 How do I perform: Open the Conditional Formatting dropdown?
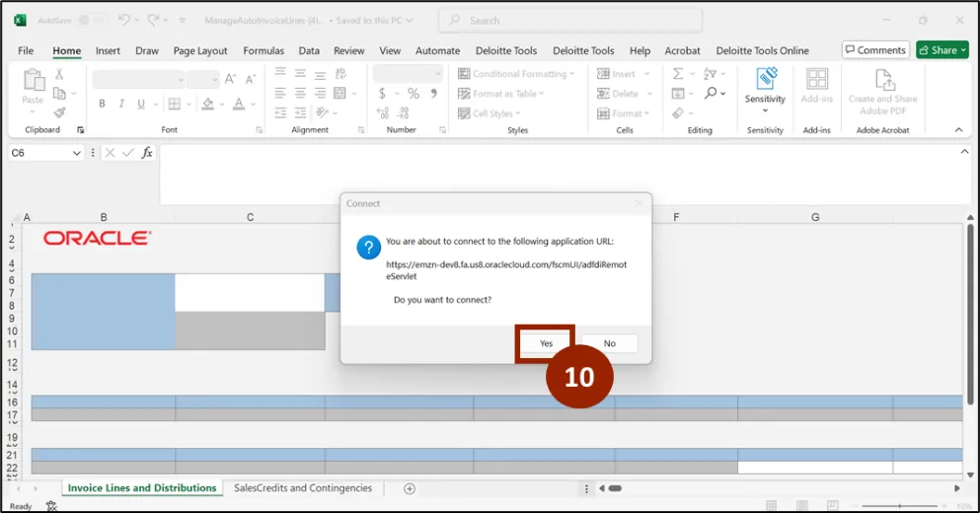tap(513, 74)
